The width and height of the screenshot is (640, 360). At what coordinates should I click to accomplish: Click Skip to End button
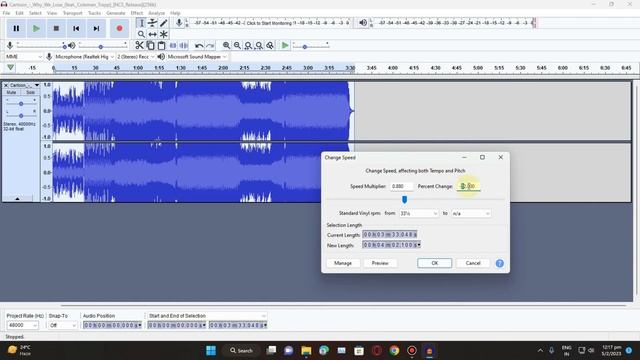(x=96, y=29)
